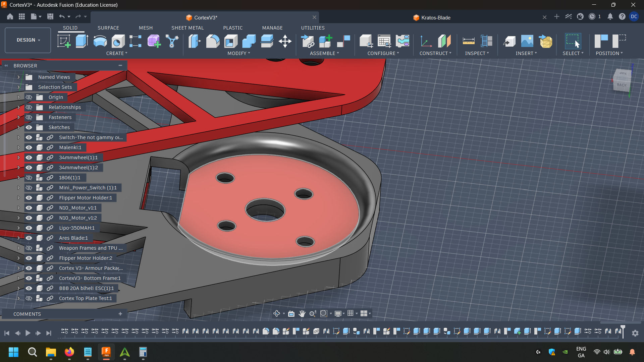Hide the Malenki:1 component

(x=29, y=147)
